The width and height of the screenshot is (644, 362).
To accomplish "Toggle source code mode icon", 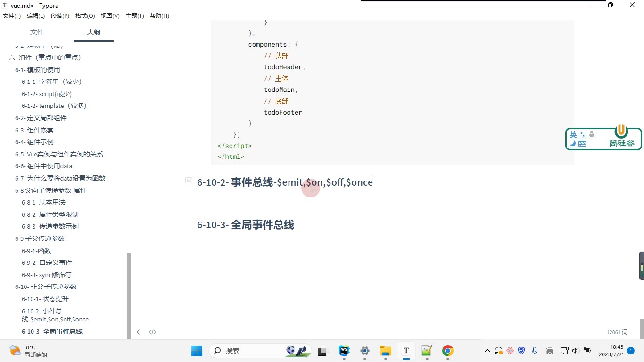I will tap(152, 332).
